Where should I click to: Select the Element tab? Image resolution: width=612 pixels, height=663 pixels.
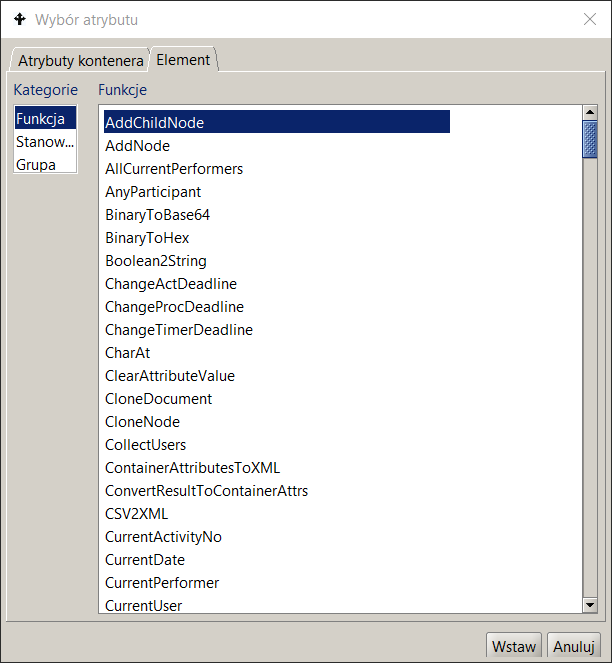(x=183, y=60)
